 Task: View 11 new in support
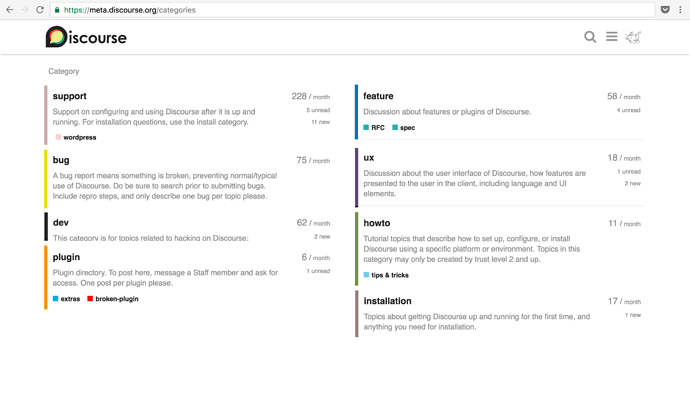pos(320,122)
